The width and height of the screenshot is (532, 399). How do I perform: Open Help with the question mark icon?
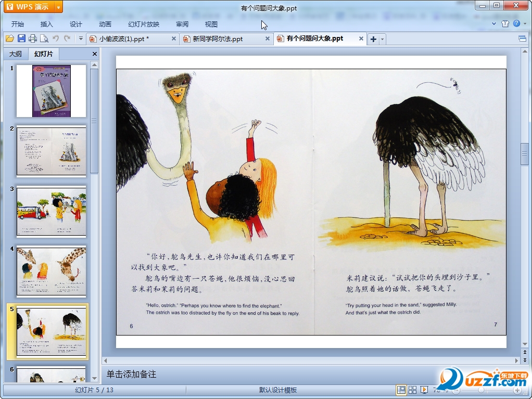[x=516, y=23]
